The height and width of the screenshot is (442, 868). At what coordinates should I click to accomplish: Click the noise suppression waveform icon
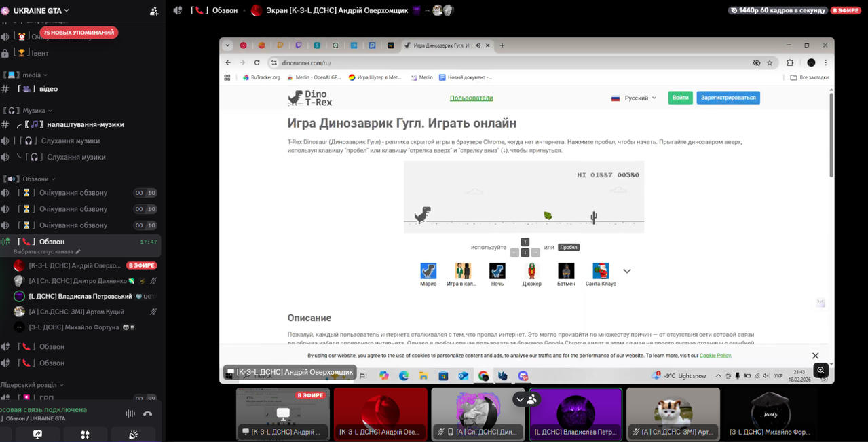[x=130, y=413]
